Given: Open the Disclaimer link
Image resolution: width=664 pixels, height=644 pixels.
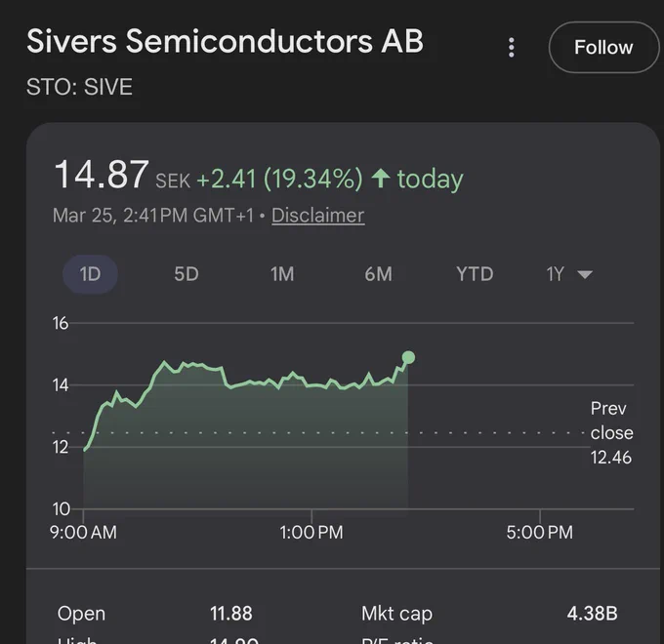Looking at the screenshot, I should 318,216.
